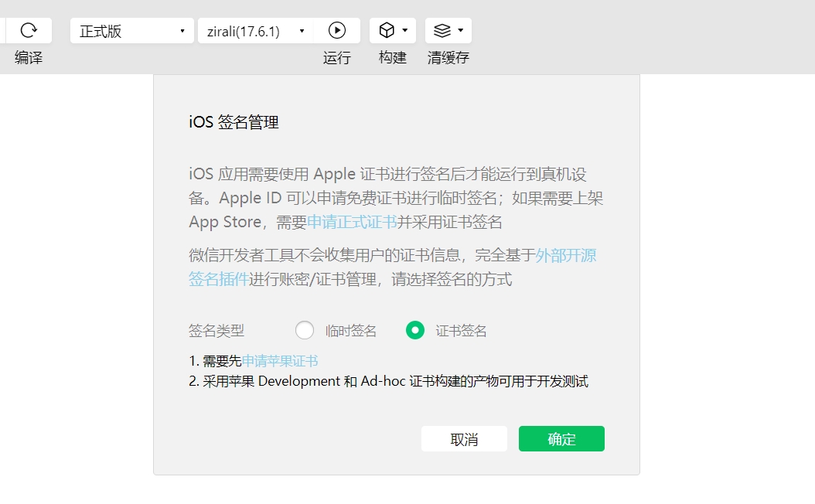Click the 确定 button
This screenshot has width=815, height=504.
561,439
